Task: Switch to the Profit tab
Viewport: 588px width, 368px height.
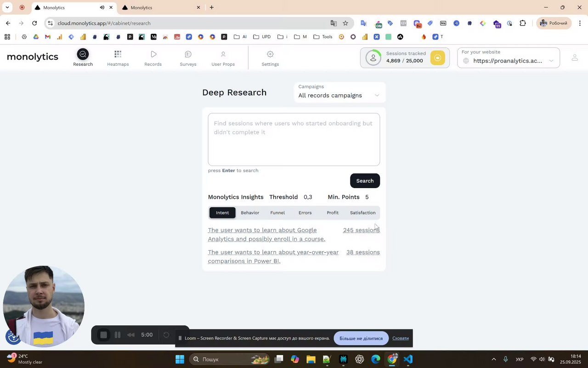Action: [333, 213]
